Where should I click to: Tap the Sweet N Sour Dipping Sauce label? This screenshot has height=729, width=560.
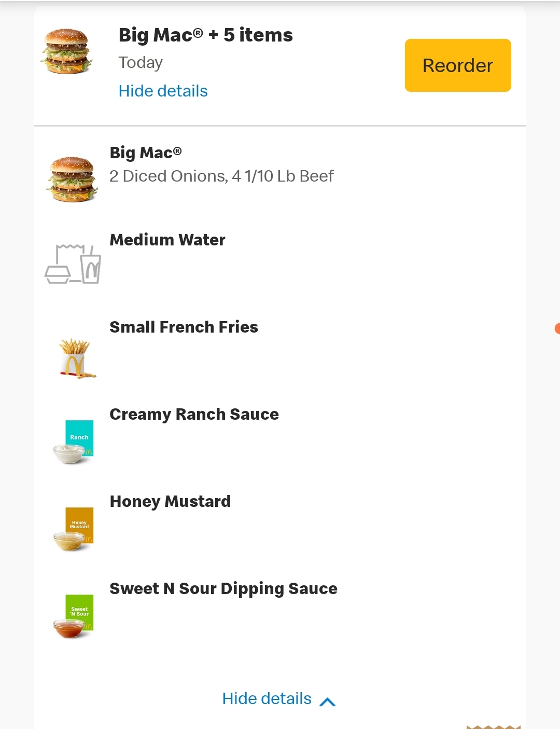pyautogui.click(x=223, y=588)
